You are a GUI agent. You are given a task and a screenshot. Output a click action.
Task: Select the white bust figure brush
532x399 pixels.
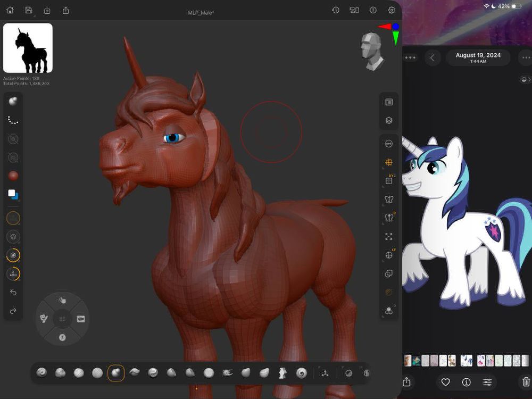282,373
